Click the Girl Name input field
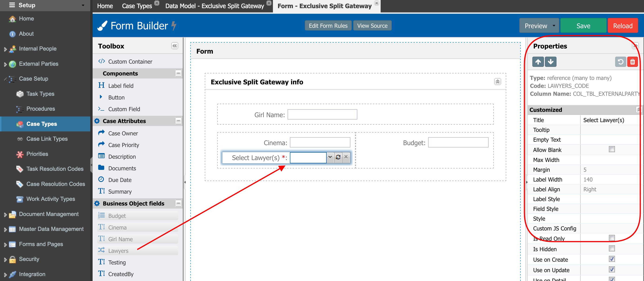Image resolution: width=644 pixels, height=281 pixels. (x=322, y=114)
